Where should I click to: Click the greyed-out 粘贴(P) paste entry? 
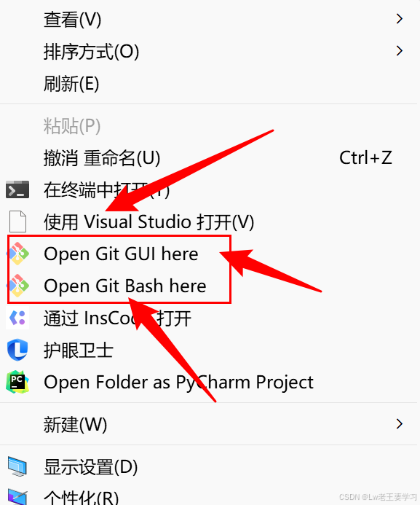(209, 125)
